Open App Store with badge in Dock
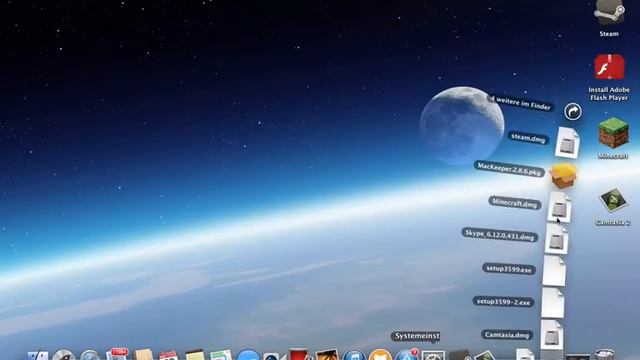Screen dimensions: 640x360 407,354
